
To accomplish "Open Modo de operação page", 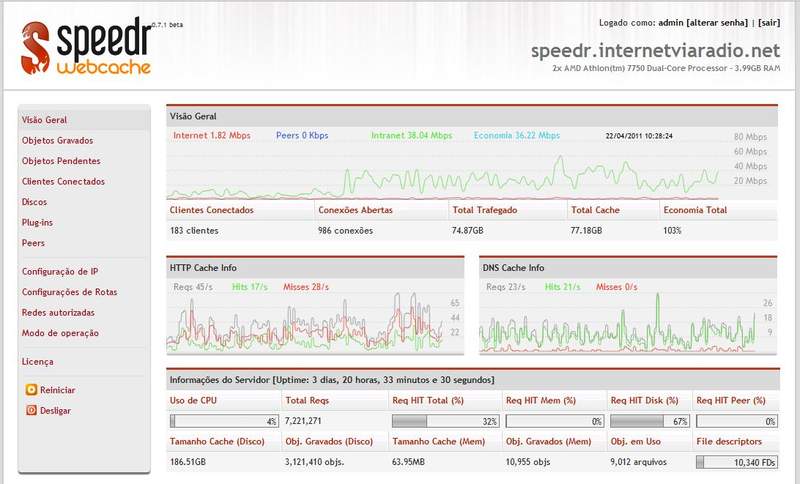I will (60, 333).
